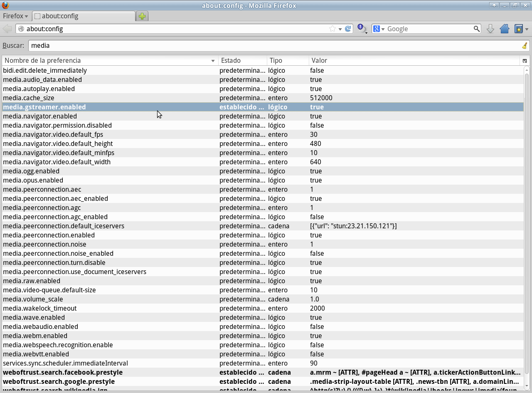Screen dimensions: 532x393
Task: Select media.navigator.enabled preference
Action: (263, 116)
